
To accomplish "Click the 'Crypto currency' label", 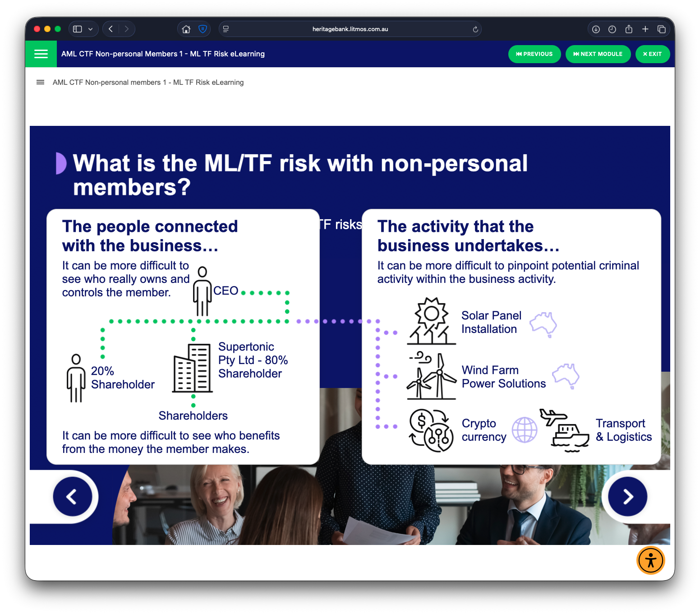I will (484, 430).
